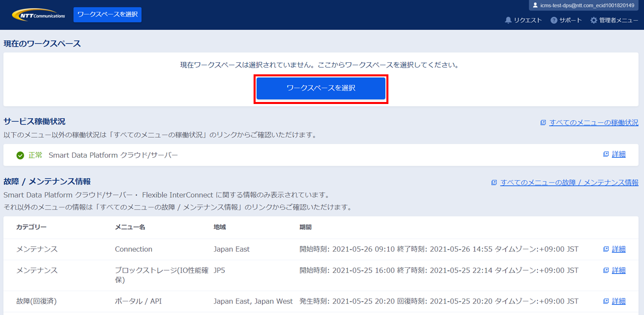
Task: Click the 現在のワークスペース heading
Action: click(x=42, y=44)
